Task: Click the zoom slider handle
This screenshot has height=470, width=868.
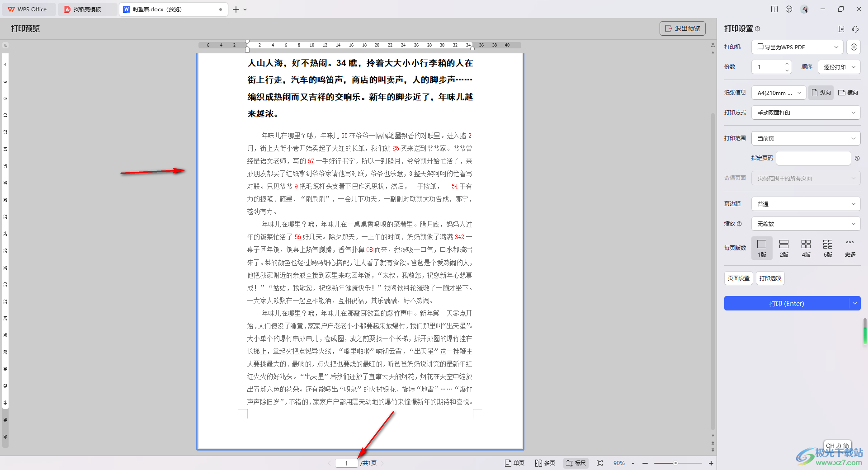Action: (675, 463)
